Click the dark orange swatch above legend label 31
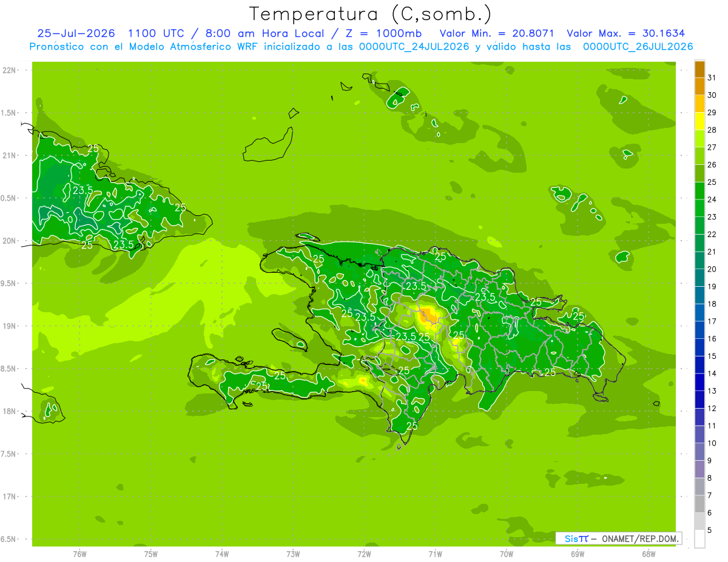 coord(699,70)
